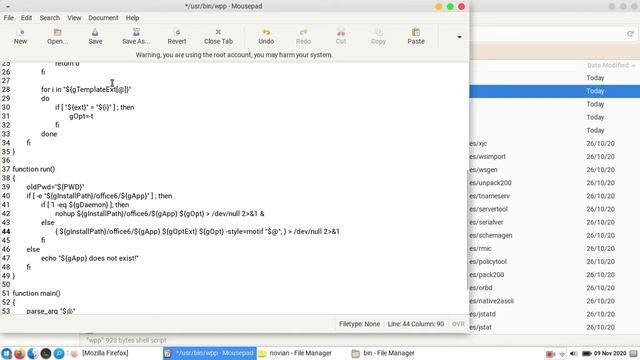Click the black terminal launcher icon in taskbar

pos(46,353)
